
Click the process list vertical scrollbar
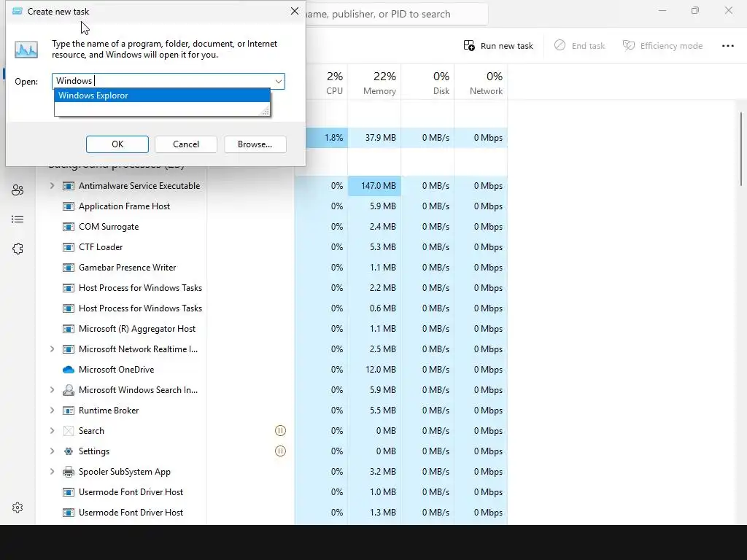pyautogui.click(x=741, y=149)
